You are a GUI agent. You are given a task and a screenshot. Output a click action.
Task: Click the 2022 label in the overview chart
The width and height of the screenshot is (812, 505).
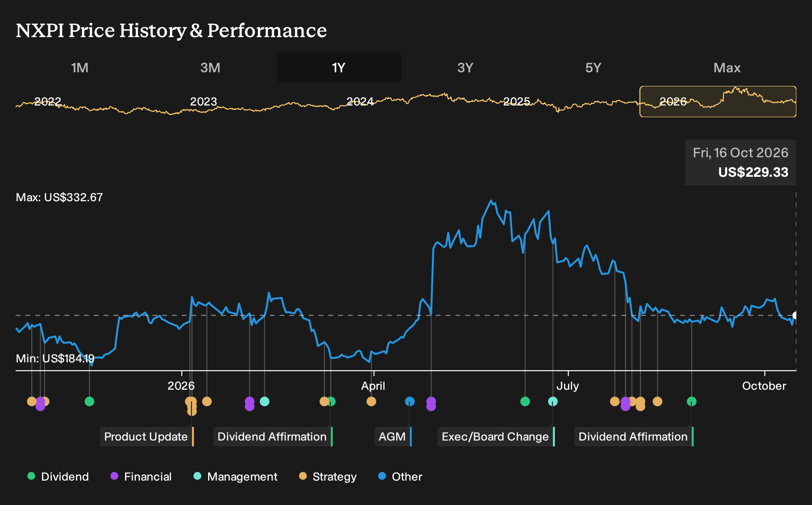[x=47, y=102]
